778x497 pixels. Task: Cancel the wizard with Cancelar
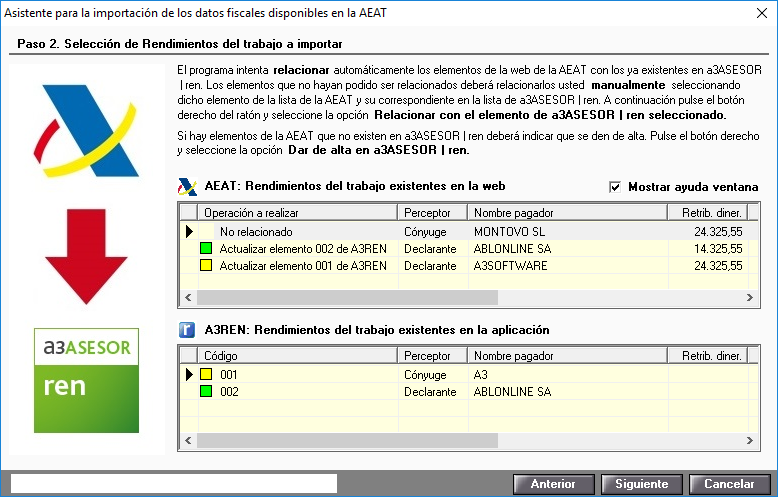[x=729, y=484]
